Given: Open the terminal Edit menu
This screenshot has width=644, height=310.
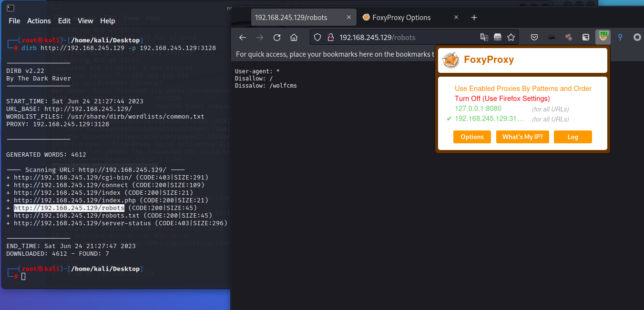Looking at the screenshot, I should (64, 21).
